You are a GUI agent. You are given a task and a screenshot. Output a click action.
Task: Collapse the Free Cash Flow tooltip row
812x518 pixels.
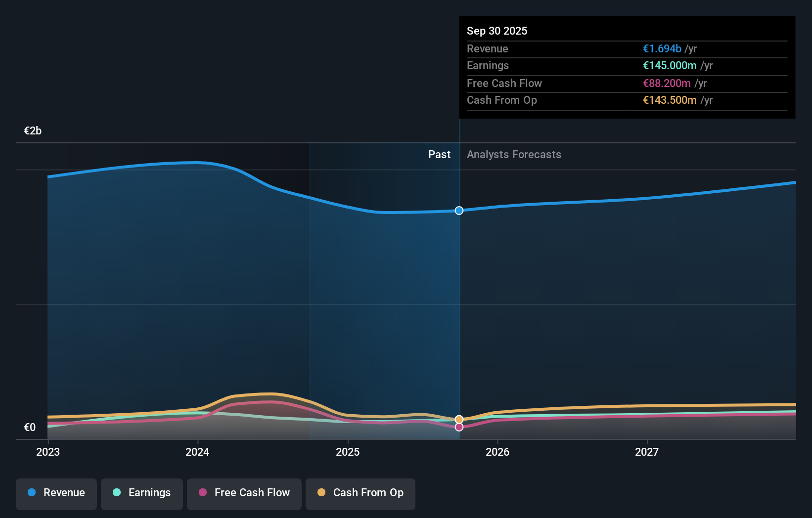(627, 83)
